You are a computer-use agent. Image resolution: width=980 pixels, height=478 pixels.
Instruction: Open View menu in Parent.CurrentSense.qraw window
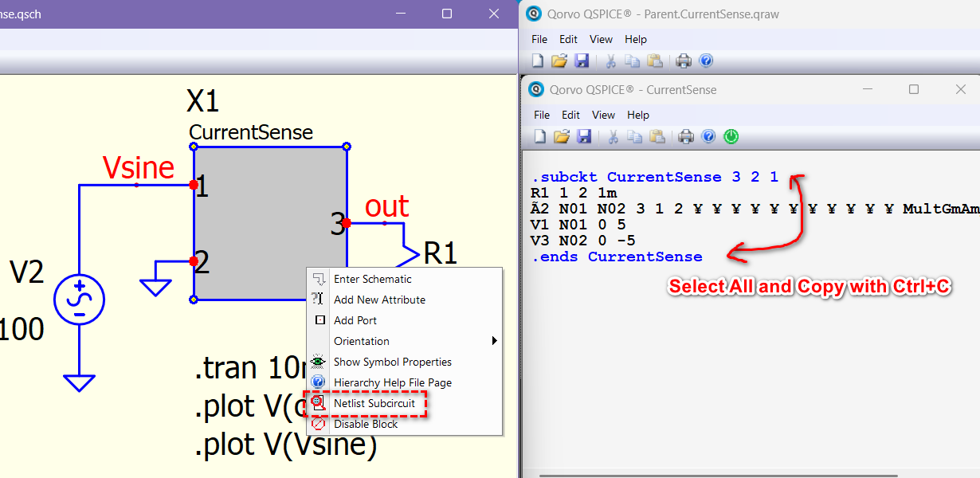(602, 39)
